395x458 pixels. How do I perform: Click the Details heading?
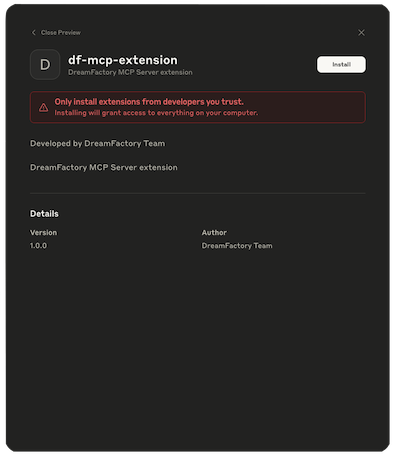point(44,214)
